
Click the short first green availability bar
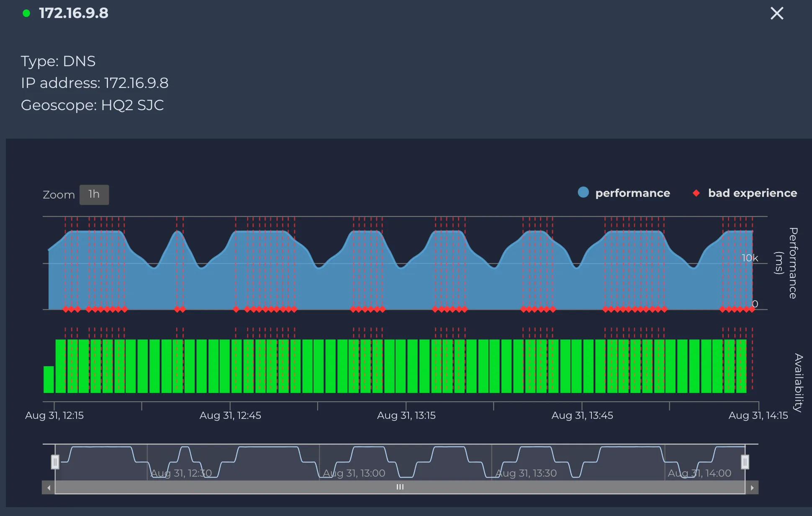(x=49, y=379)
